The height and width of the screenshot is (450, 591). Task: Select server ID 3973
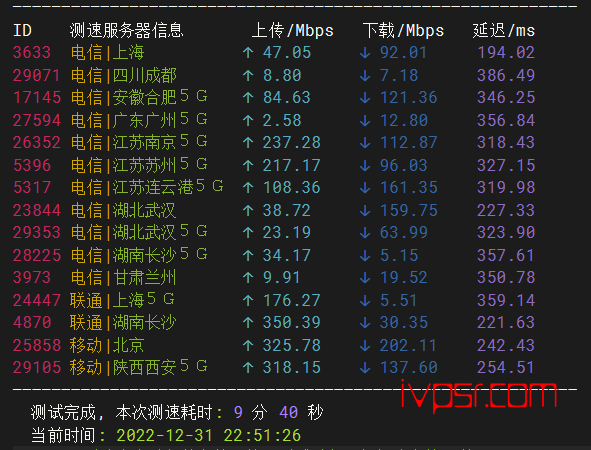tap(32, 277)
